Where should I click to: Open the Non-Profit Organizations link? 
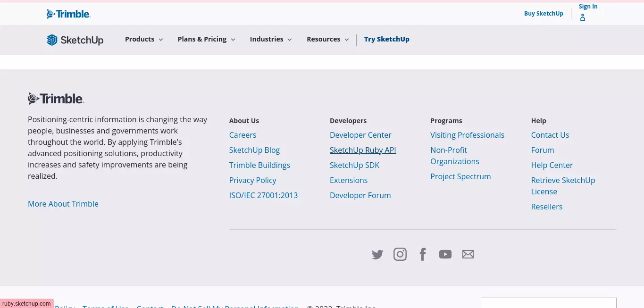point(455,156)
